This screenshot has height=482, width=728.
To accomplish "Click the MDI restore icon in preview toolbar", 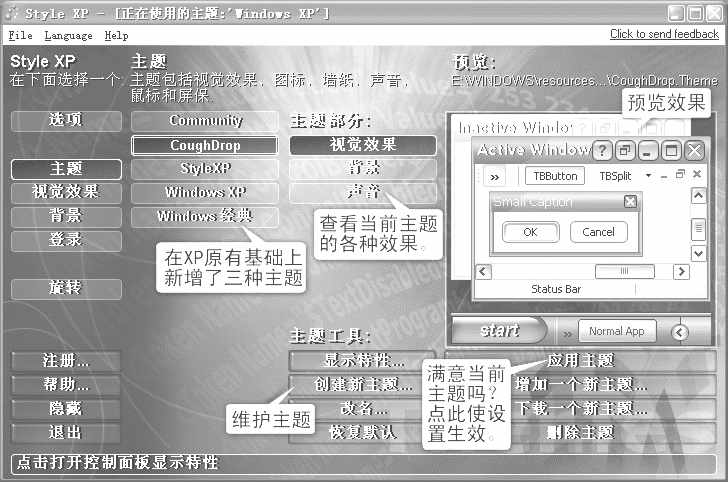I will coord(680,174).
